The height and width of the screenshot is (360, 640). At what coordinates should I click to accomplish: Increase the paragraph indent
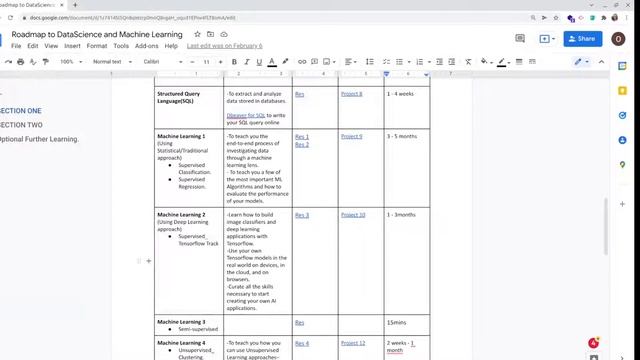451,62
